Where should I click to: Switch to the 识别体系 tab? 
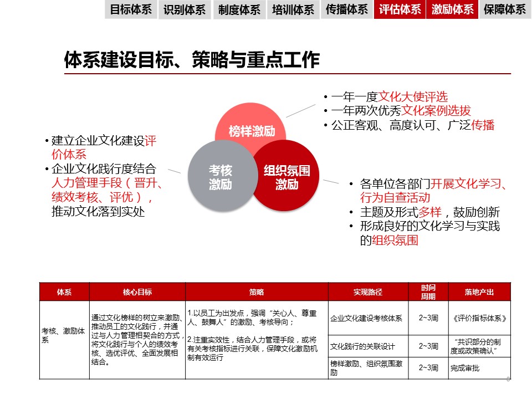point(185,10)
